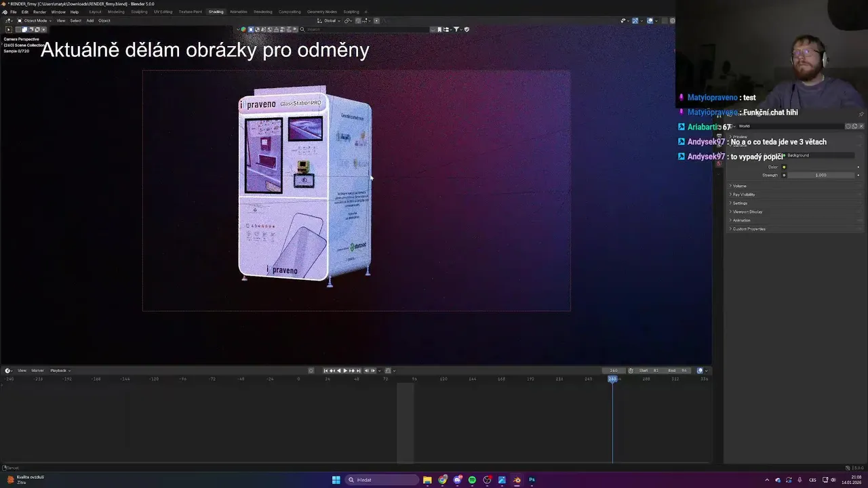Switch to the Animation workspace tab

point(239,12)
